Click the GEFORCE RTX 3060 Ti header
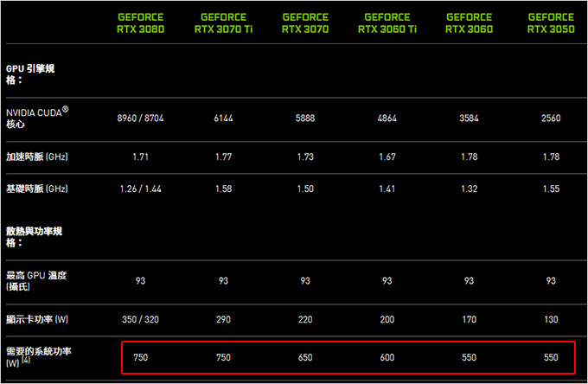 click(387, 23)
